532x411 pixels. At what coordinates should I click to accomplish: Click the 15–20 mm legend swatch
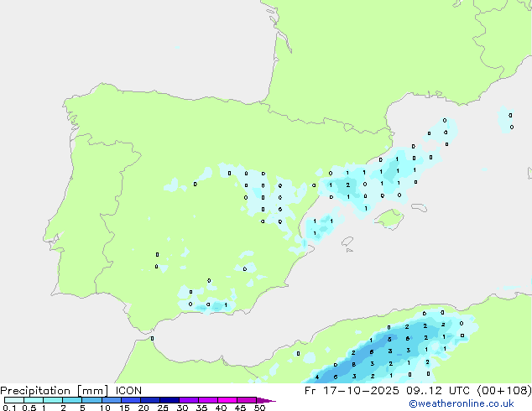131,400
